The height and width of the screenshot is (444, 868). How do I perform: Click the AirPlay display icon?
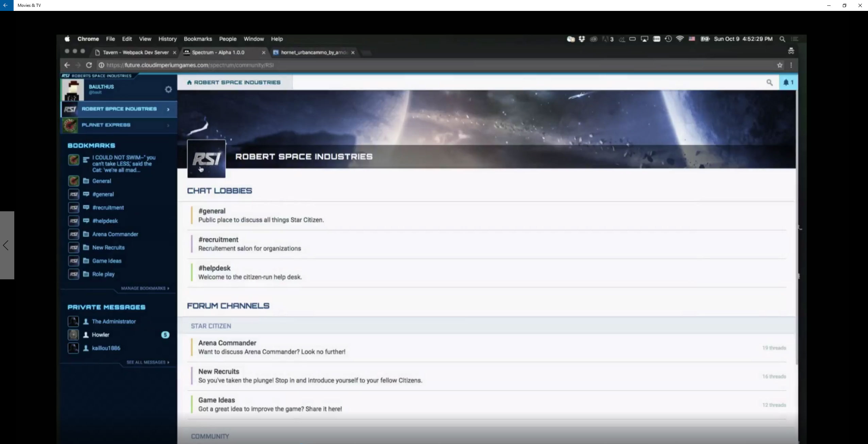(x=644, y=39)
